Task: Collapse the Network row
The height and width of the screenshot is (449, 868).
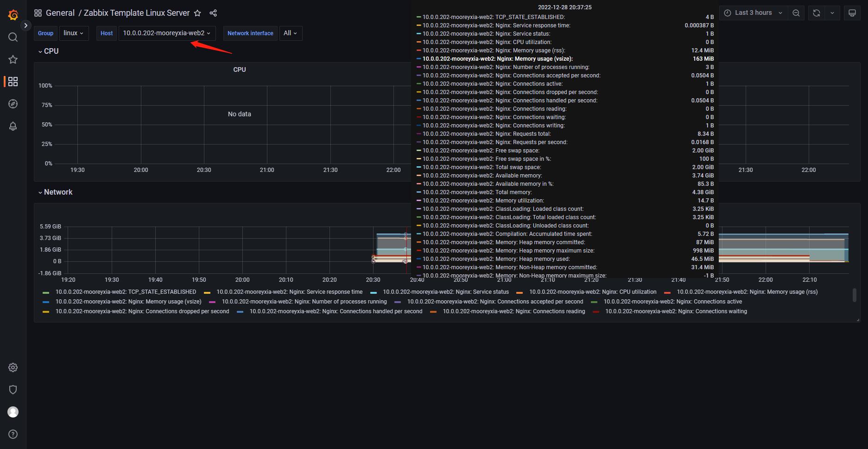Action: point(55,192)
